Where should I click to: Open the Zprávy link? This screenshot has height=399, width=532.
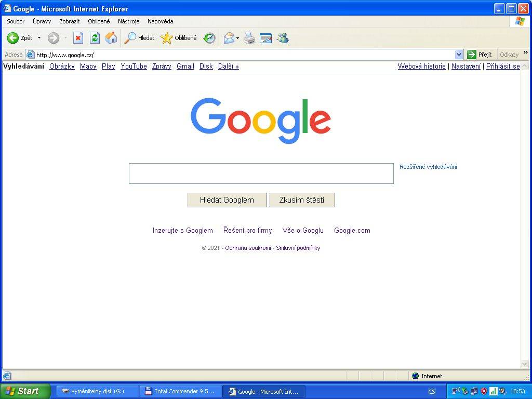pos(162,66)
